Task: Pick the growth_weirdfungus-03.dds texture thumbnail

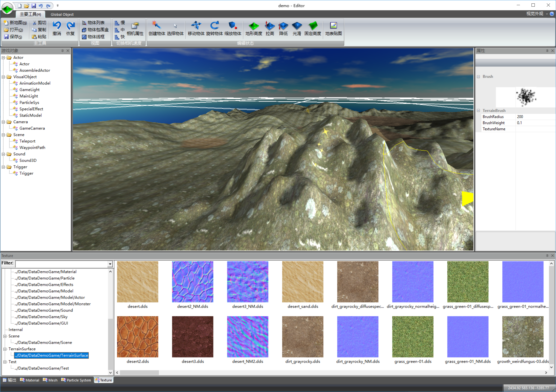Action: (x=523, y=337)
